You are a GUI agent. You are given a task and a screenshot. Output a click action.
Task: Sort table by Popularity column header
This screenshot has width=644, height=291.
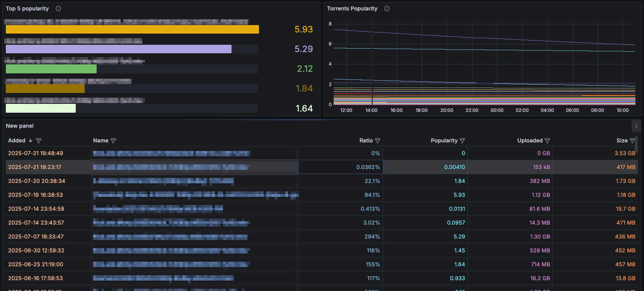[444, 141]
